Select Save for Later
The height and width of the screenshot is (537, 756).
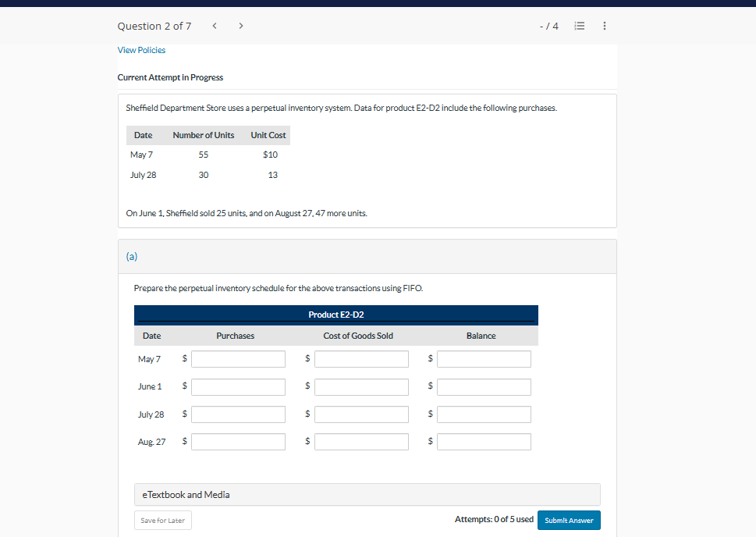click(162, 520)
